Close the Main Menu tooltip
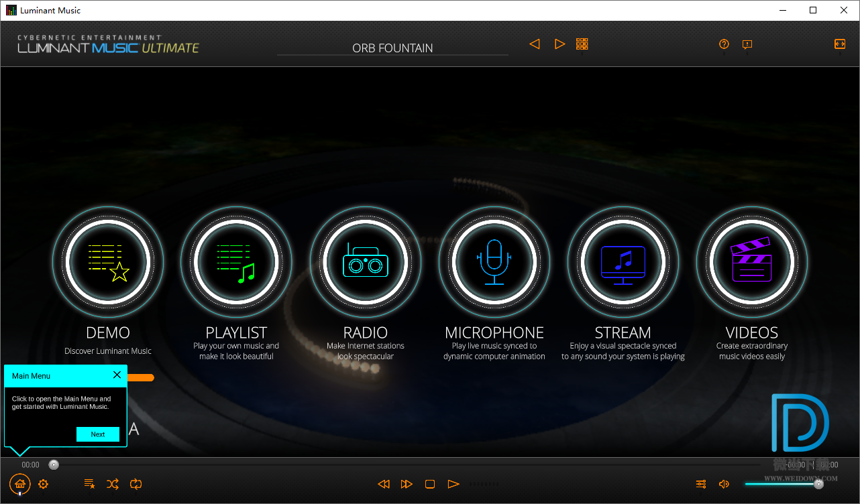 point(117,375)
